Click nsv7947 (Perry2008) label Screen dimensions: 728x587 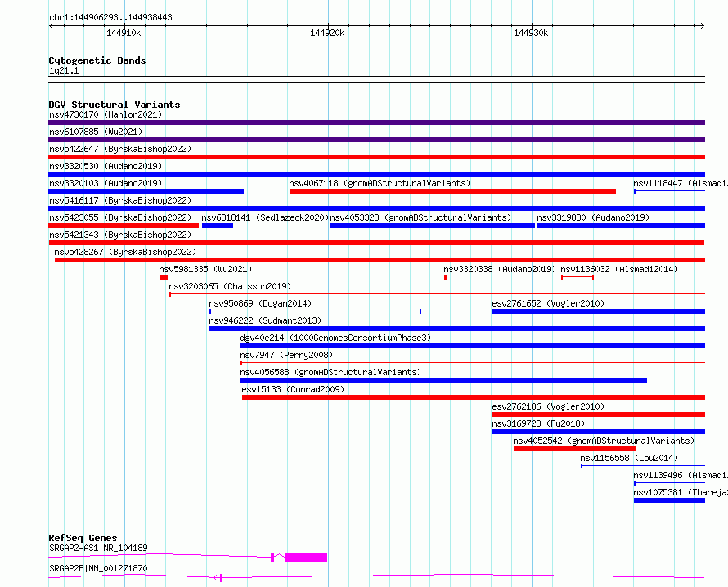pyautogui.click(x=286, y=355)
